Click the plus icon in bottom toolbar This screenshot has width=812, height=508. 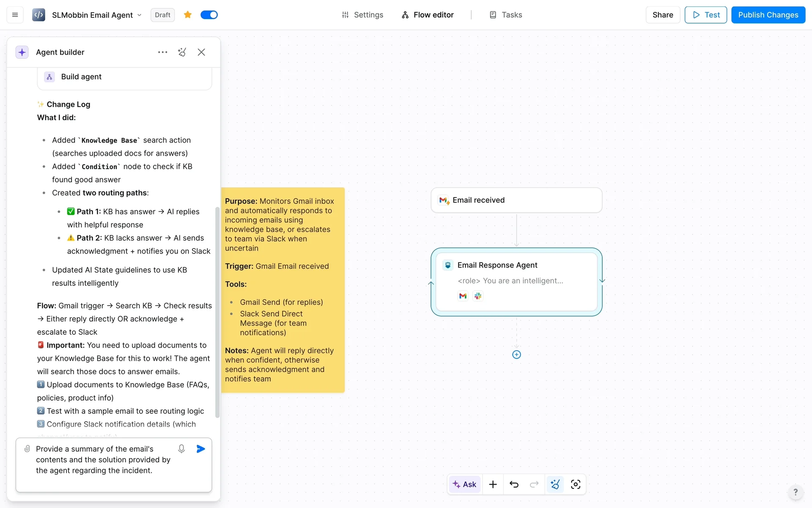493,484
